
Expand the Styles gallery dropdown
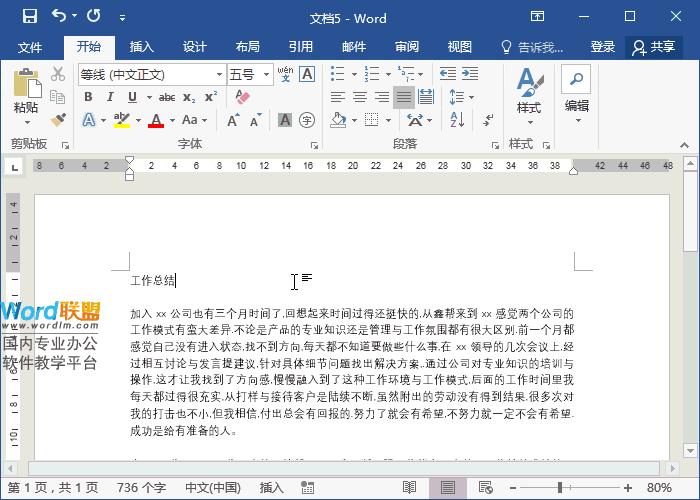tap(528, 122)
